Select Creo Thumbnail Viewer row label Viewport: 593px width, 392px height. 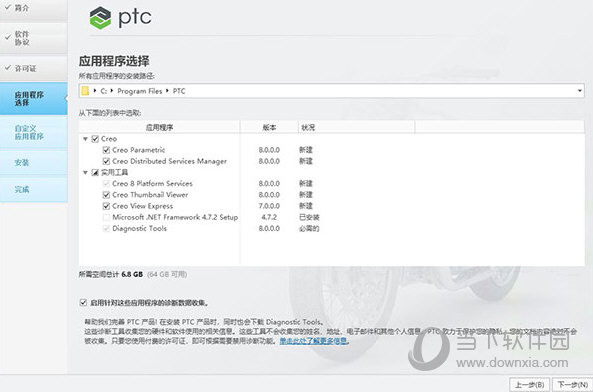pos(150,195)
